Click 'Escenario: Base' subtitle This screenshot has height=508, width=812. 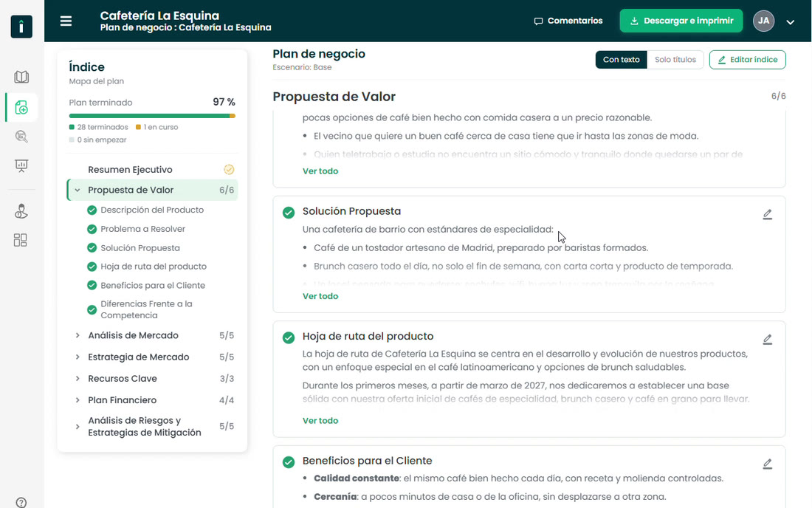[302, 67]
